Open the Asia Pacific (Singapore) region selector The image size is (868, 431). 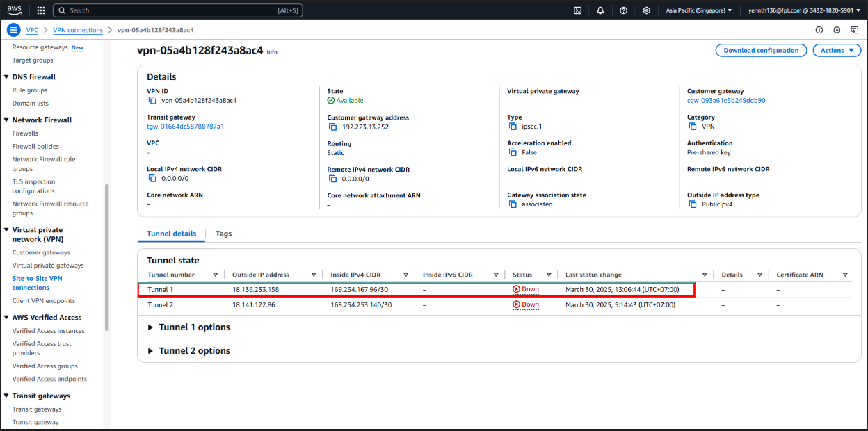coord(698,10)
